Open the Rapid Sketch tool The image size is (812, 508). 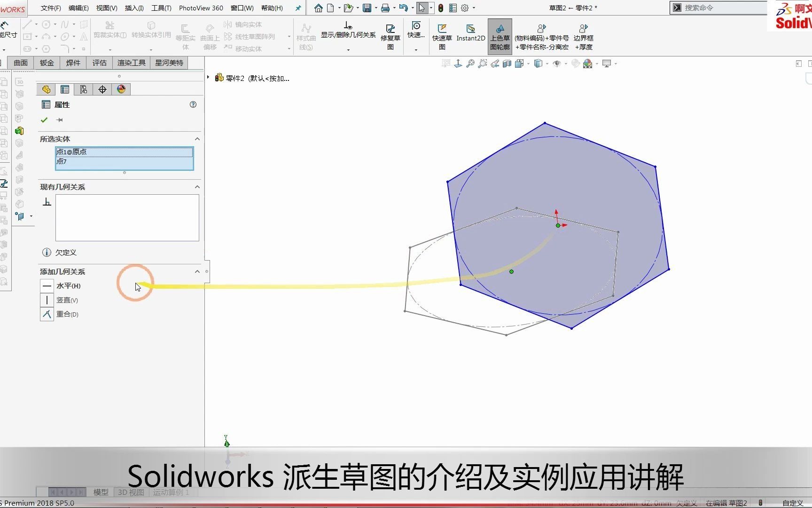click(x=442, y=37)
